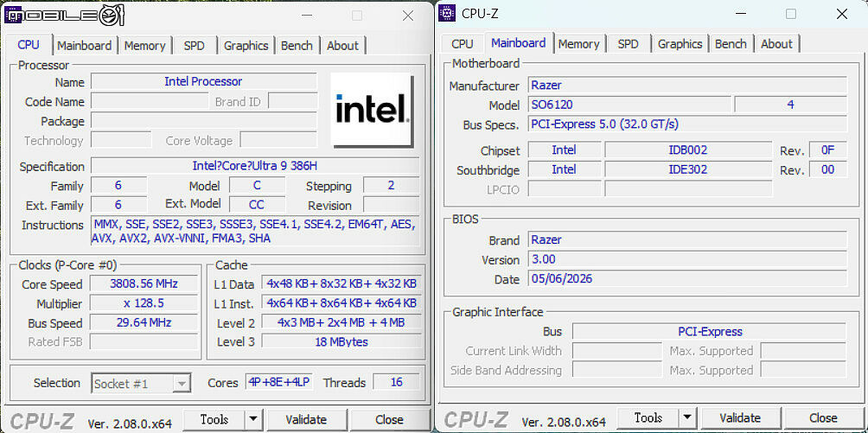This screenshot has height=433, width=868.
Task: Click Threads value 16
Action: (396, 382)
